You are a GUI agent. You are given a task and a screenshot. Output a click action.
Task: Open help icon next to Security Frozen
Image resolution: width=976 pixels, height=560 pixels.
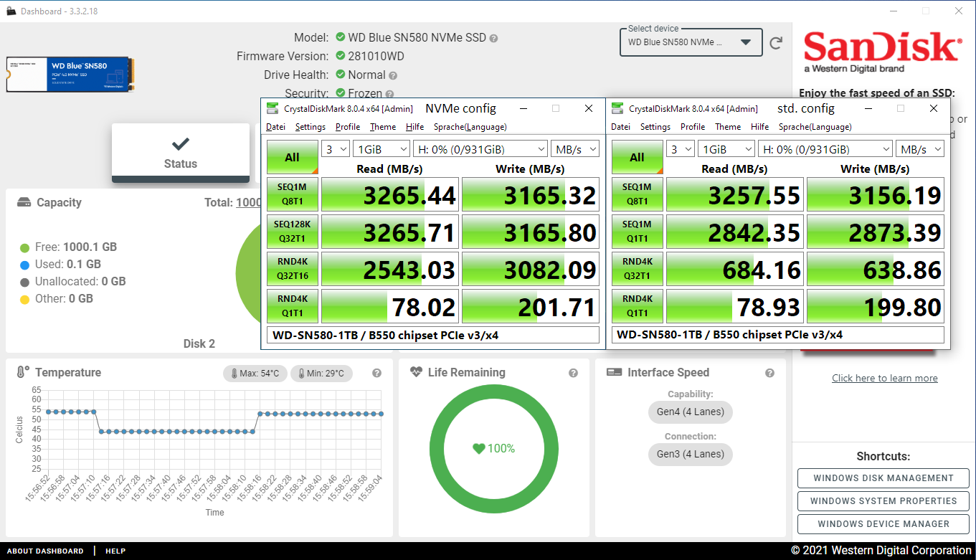(389, 94)
